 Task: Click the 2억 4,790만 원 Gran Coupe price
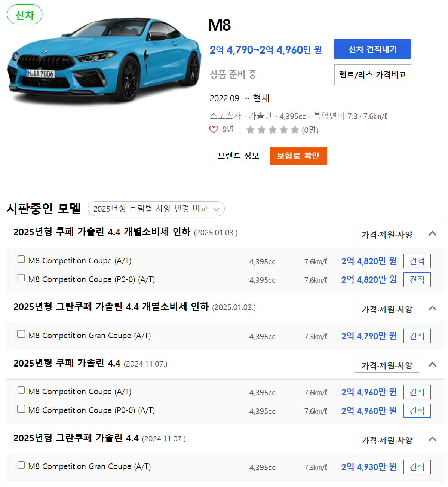(x=369, y=336)
